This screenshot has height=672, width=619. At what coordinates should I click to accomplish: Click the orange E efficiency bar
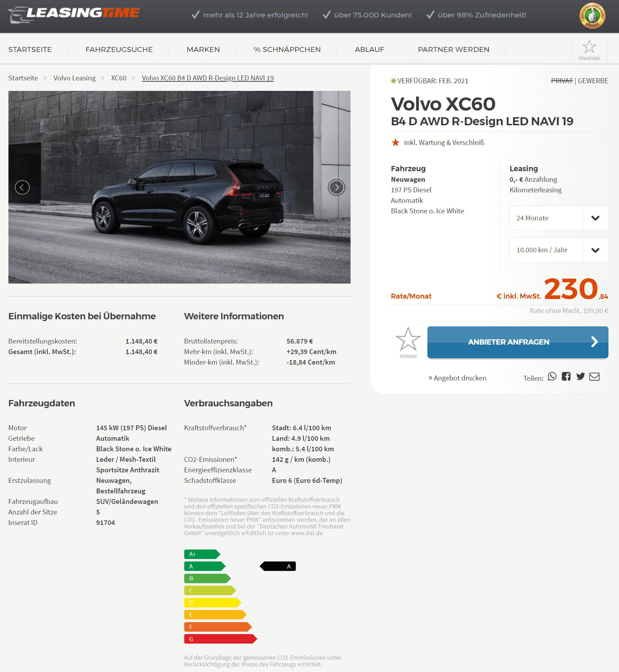tap(215, 615)
